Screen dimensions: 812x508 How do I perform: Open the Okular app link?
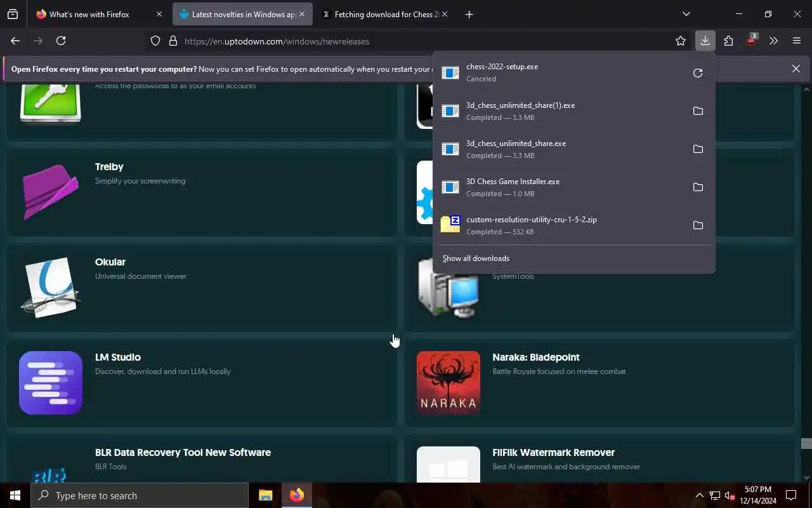(x=110, y=262)
